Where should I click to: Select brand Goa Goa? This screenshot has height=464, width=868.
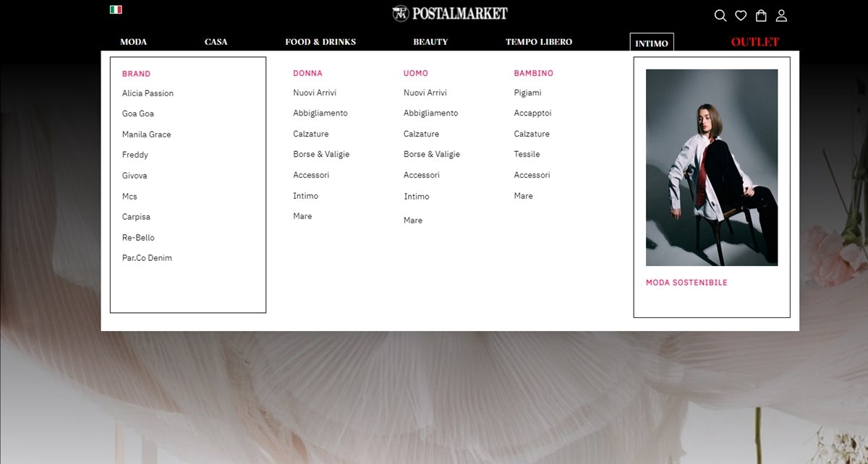tap(138, 113)
